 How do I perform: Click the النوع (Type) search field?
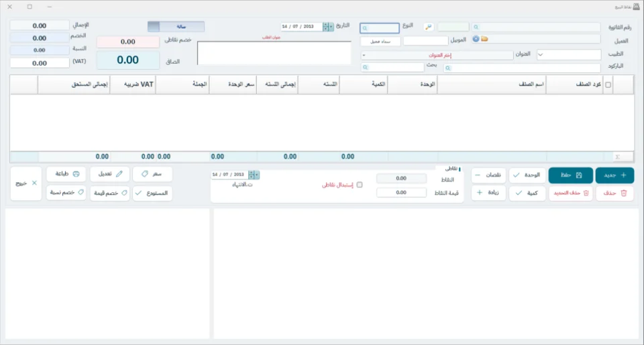380,28
